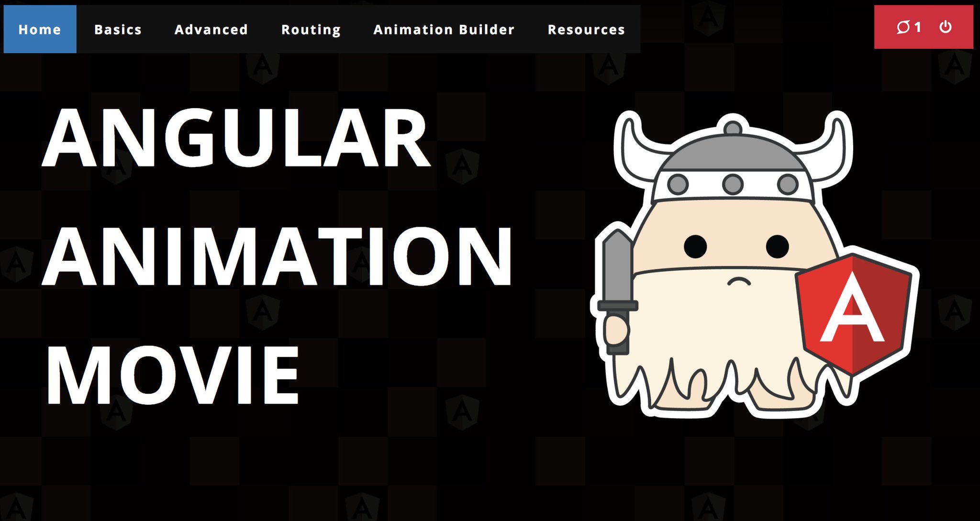Image resolution: width=980 pixels, height=521 pixels.
Task: Go to the Basics section
Action: point(118,30)
